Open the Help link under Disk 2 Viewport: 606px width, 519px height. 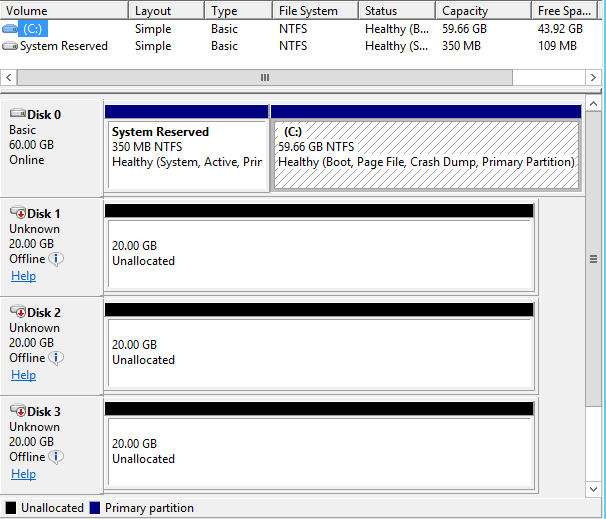click(x=23, y=375)
